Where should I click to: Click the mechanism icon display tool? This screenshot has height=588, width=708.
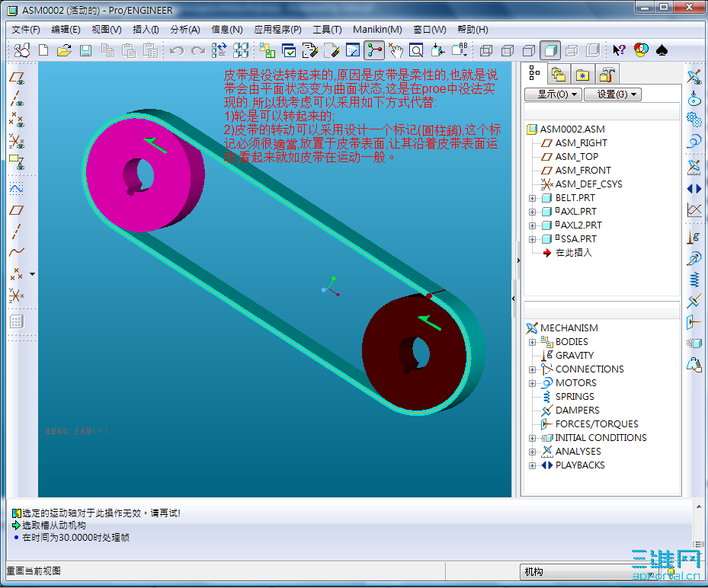point(694,77)
